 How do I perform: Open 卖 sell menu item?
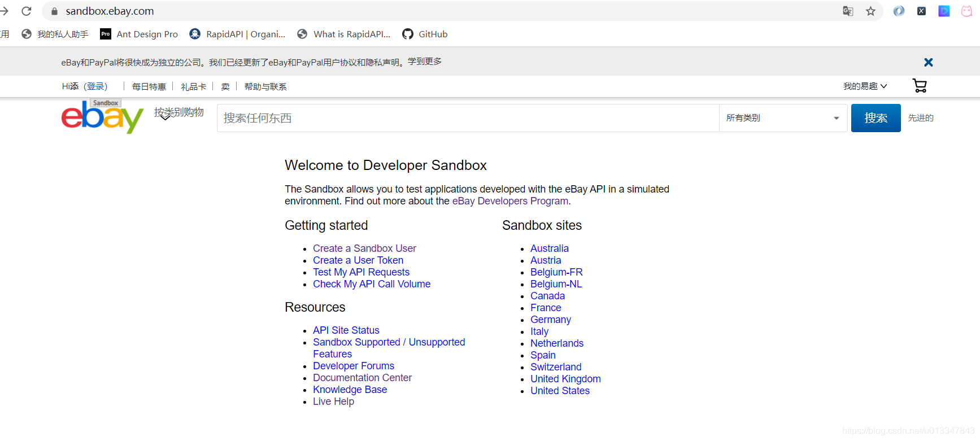[225, 86]
